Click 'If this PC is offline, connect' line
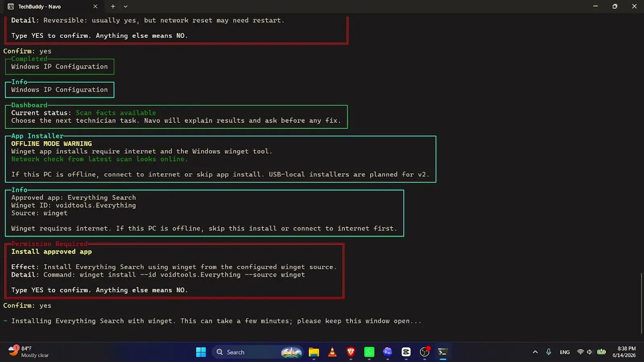644x362 pixels. 220,174
